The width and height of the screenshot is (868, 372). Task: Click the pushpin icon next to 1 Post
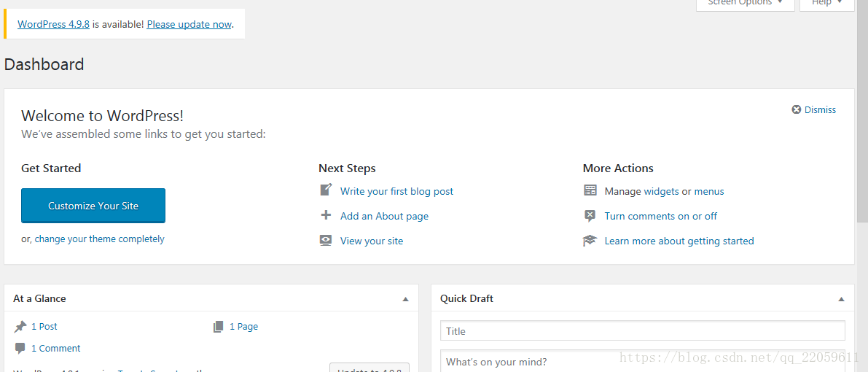[20, 327]
